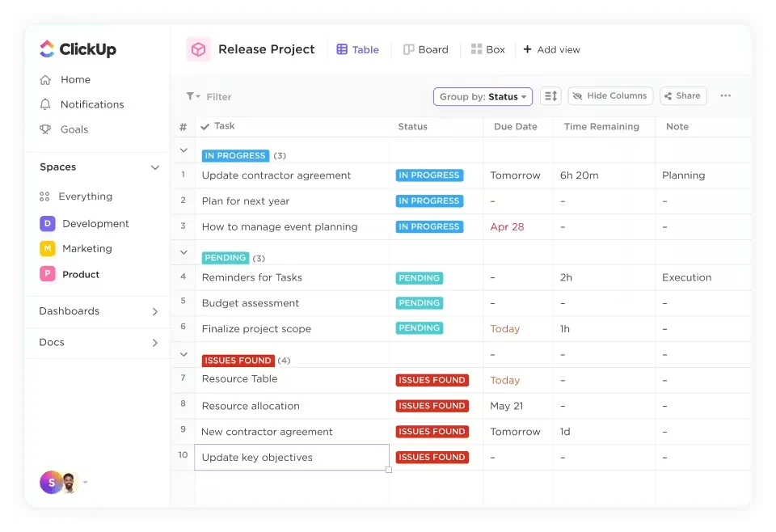
Task: Open task Update contractor agreement
Action: (x=276, y=175)
